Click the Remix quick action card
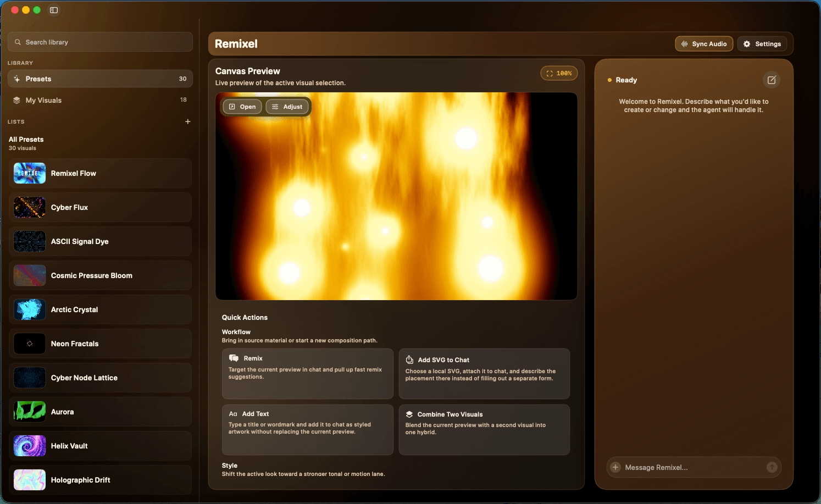 tap(308, 374)
